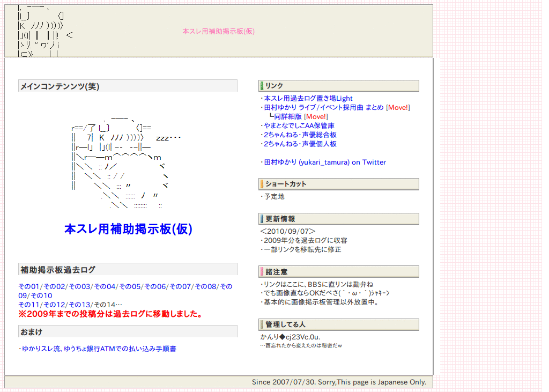Click the green marker icon beside リンク heading
Screen dimensions: 549x392
(261, 85)
